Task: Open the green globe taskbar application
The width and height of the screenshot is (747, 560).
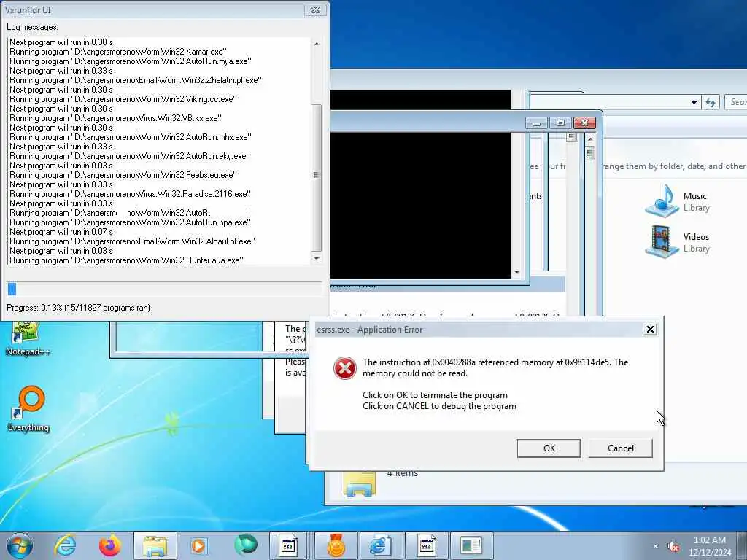Action: click(245, 545)
